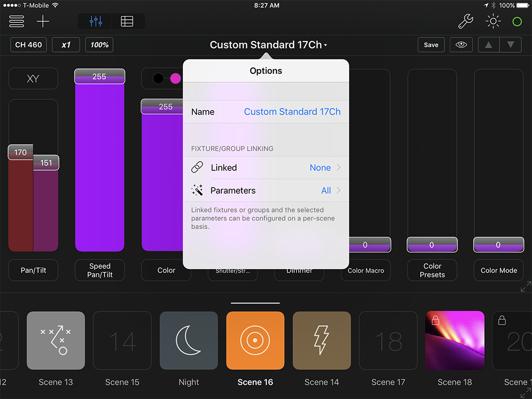Tap the sun brightness icon

(x=493, y=21)
